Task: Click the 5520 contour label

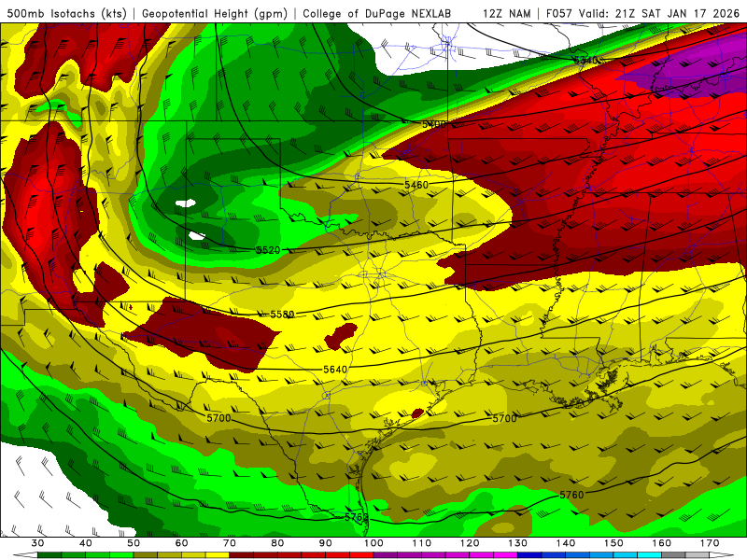Action: 268,250
